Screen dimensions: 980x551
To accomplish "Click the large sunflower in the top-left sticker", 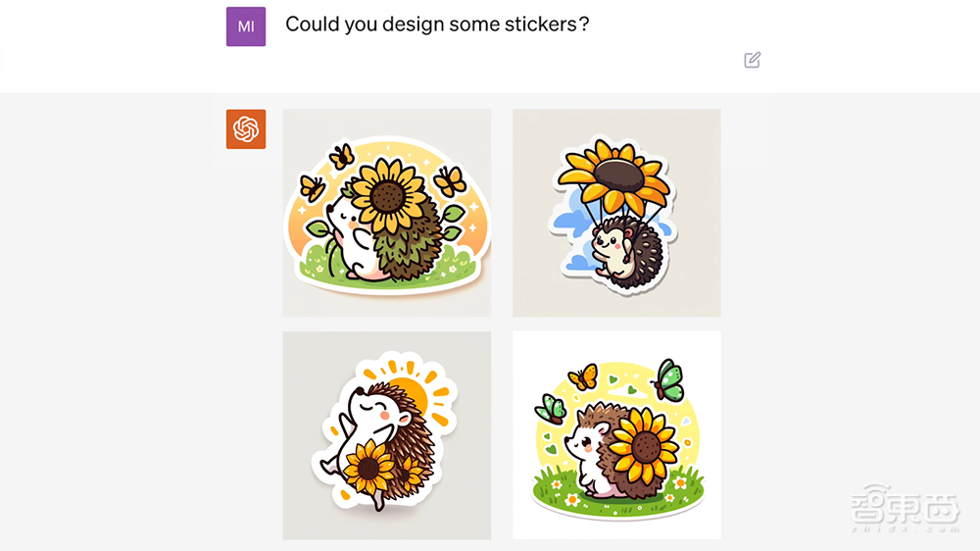I will pyautogui.click(x=387, y=195).
